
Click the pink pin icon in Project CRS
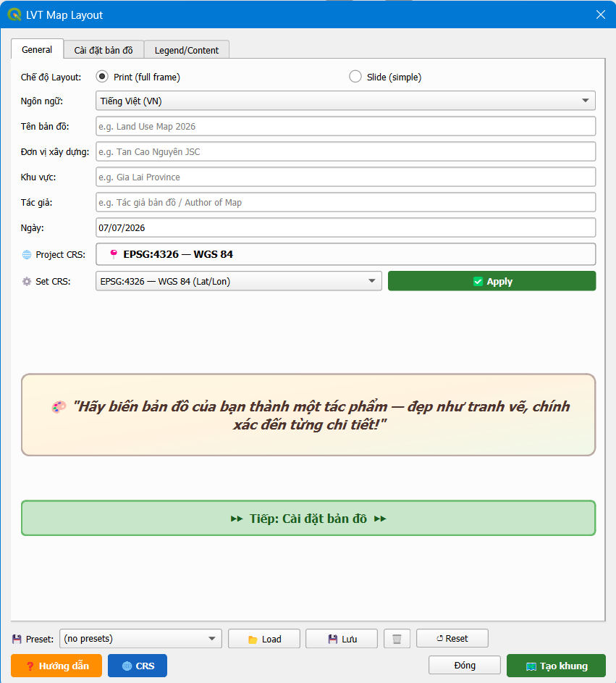tap(114, 254)
